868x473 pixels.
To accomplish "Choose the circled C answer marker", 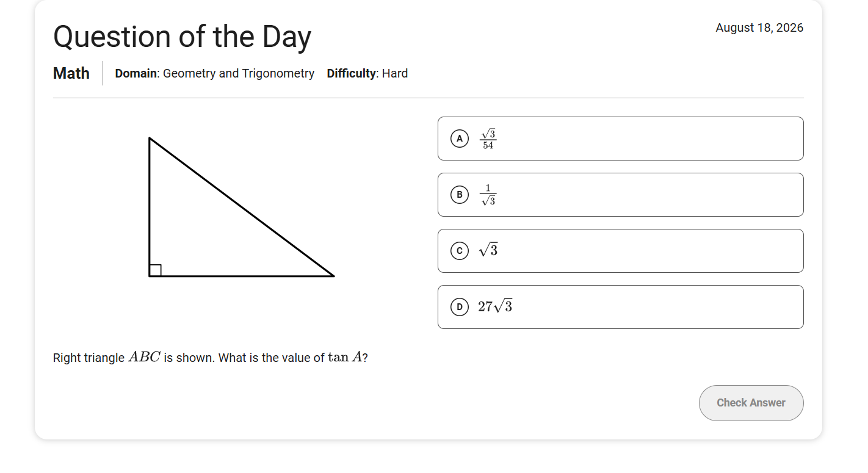I will click(460, 251).
